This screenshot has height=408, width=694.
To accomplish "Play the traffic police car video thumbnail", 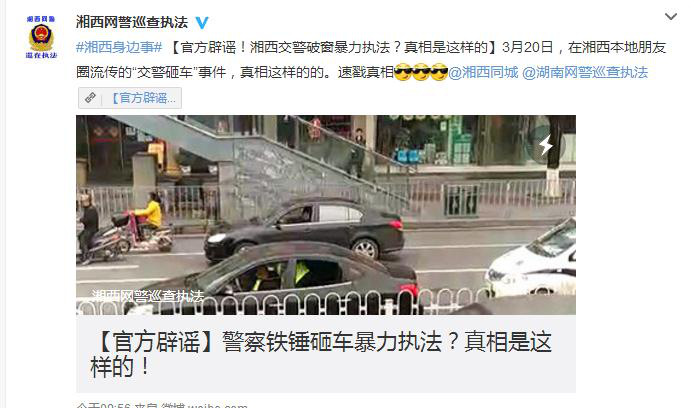I will pyautogui.click(x=326, y=215).
